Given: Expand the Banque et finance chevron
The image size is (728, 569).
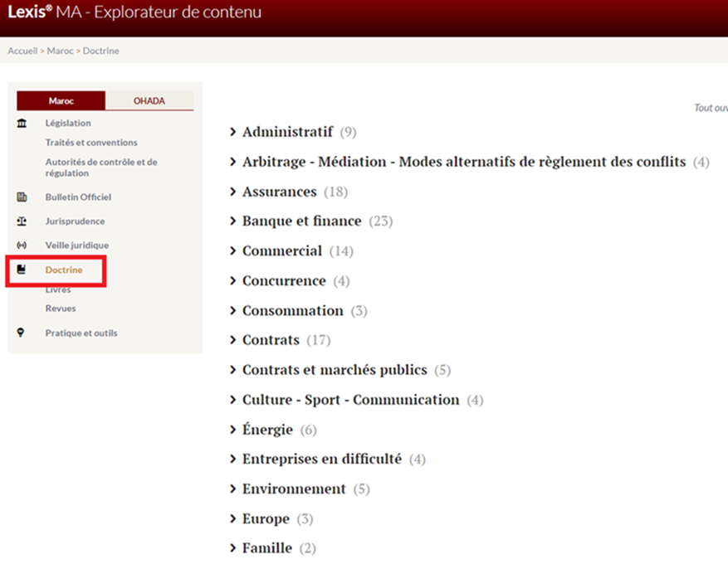Looking at the screenshot, I should pos(233,221).
